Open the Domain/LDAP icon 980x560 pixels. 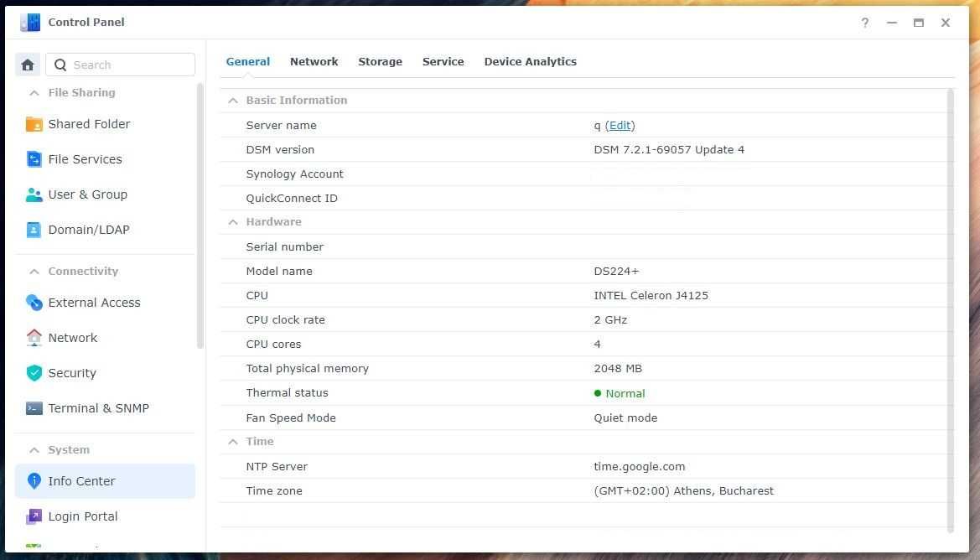(x=34, y=230)
